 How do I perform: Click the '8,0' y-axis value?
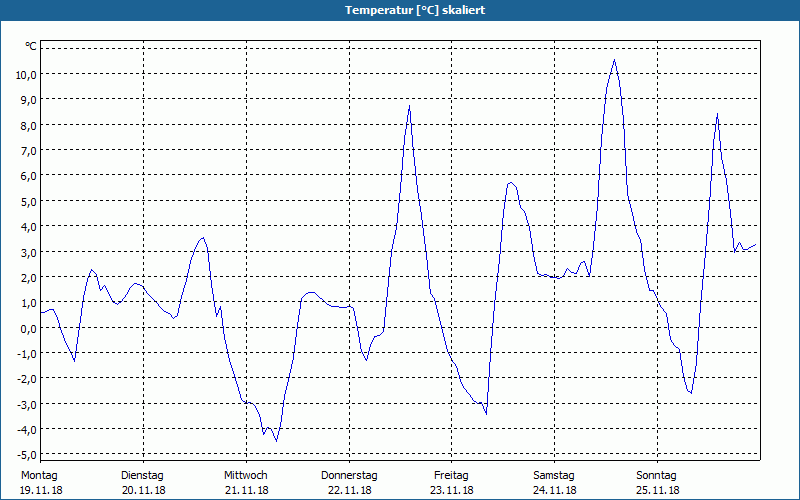click(x=29, y=126)
